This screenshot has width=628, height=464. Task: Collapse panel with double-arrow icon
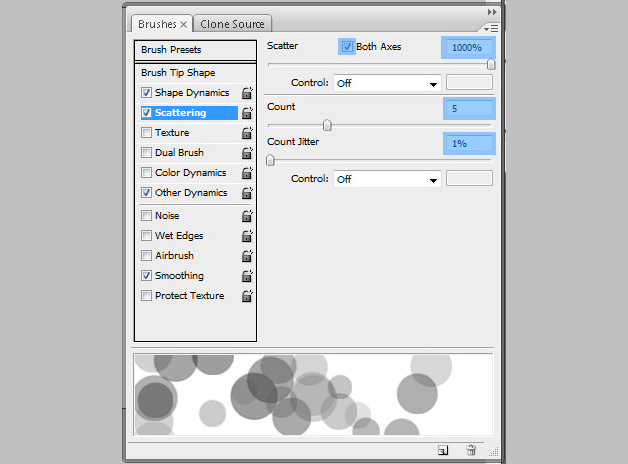click(x=492, y=12)
